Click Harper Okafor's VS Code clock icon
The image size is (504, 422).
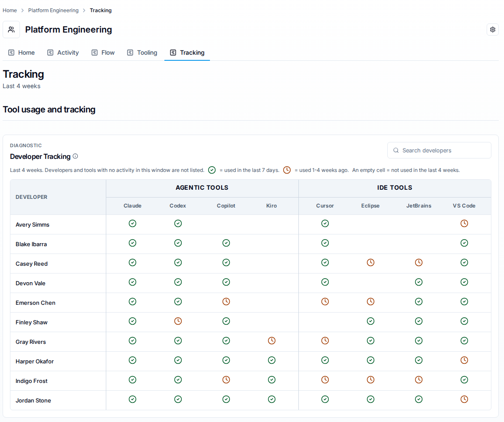pyautogui.click(x=464, y=360)
